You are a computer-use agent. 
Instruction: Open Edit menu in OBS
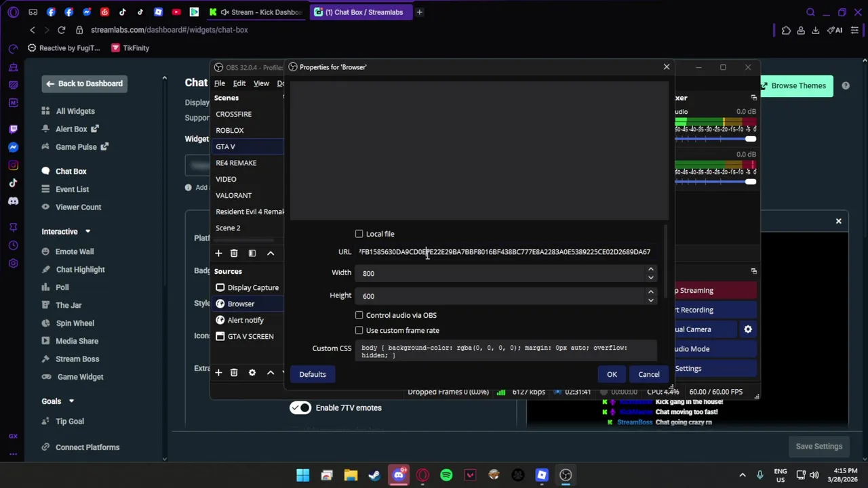[239, 83]
